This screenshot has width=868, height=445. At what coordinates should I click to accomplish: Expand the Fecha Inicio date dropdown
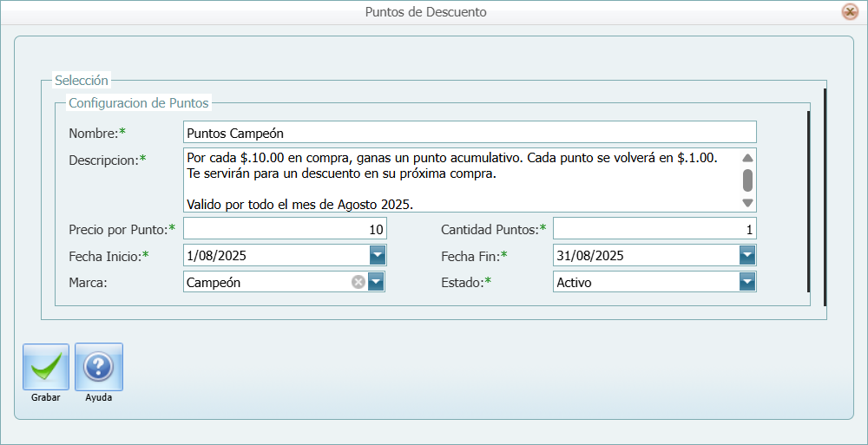tap(377, 255)
